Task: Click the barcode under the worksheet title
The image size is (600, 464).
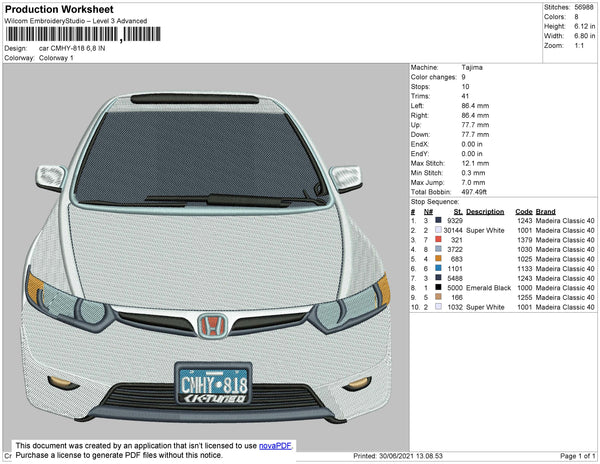Action: click(x=83, y=34)
